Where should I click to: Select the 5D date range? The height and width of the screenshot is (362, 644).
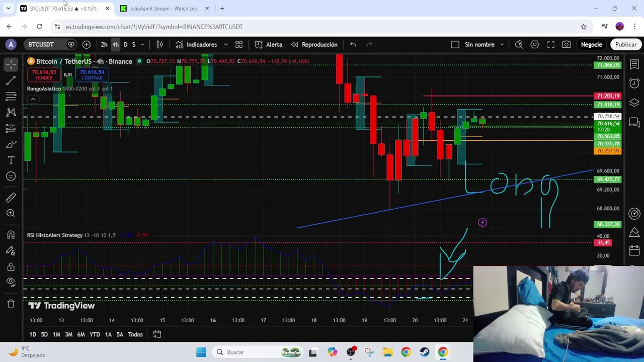click(x=44, y=334)
